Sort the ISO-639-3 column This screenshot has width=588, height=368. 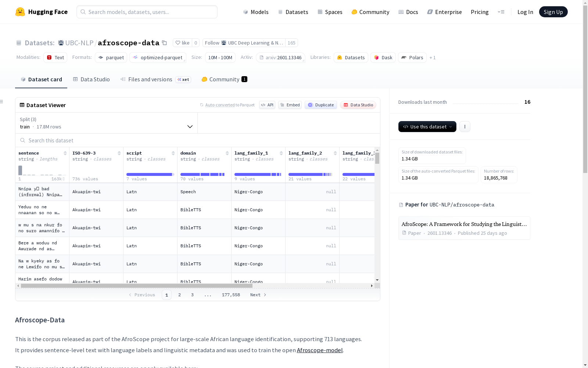[x=119, y=153]
